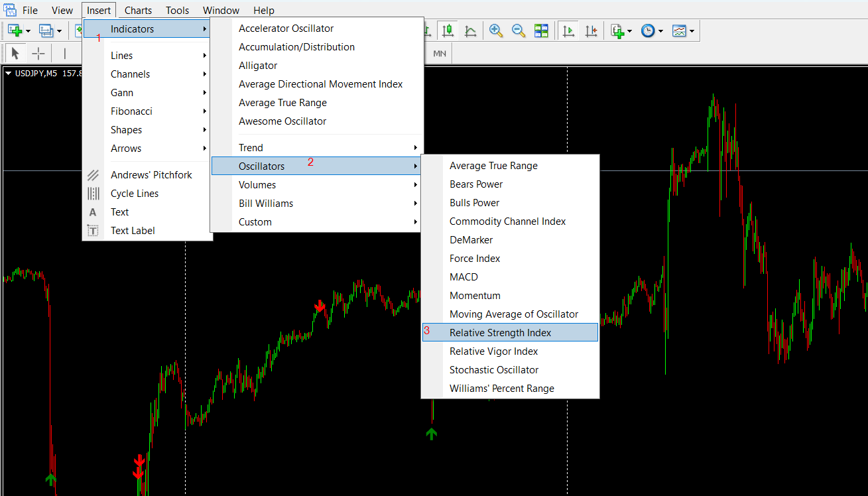Open the Profiles dropdown arrow
This screenshot has height=496, width=868.
(x=59, y=31)
